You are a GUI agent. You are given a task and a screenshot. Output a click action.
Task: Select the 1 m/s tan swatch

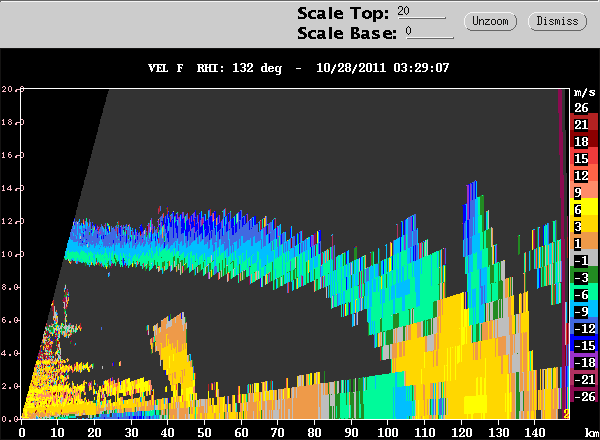pos(585,243)
